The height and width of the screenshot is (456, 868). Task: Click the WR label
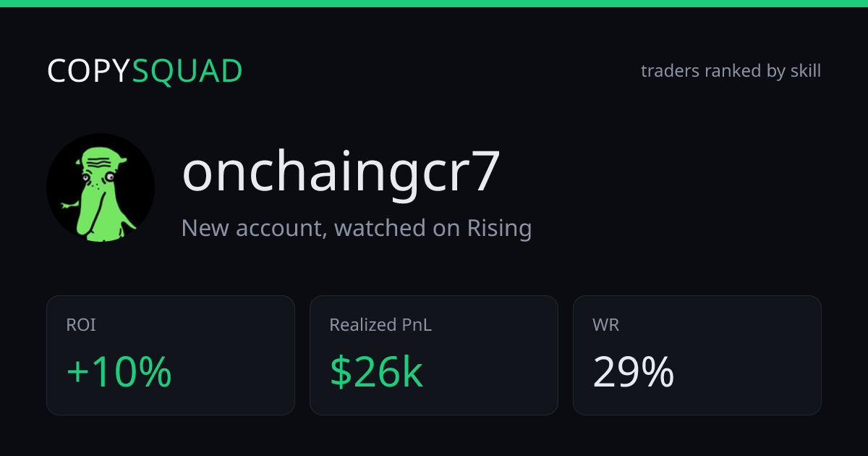click(606, 325)
